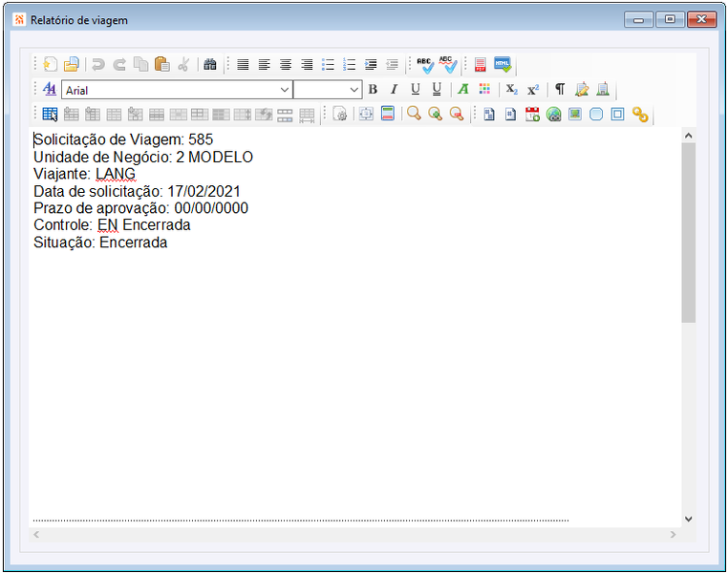The image size is (728, 573).
Task: Show paragraph formatting marks
Action: [560, 89]
